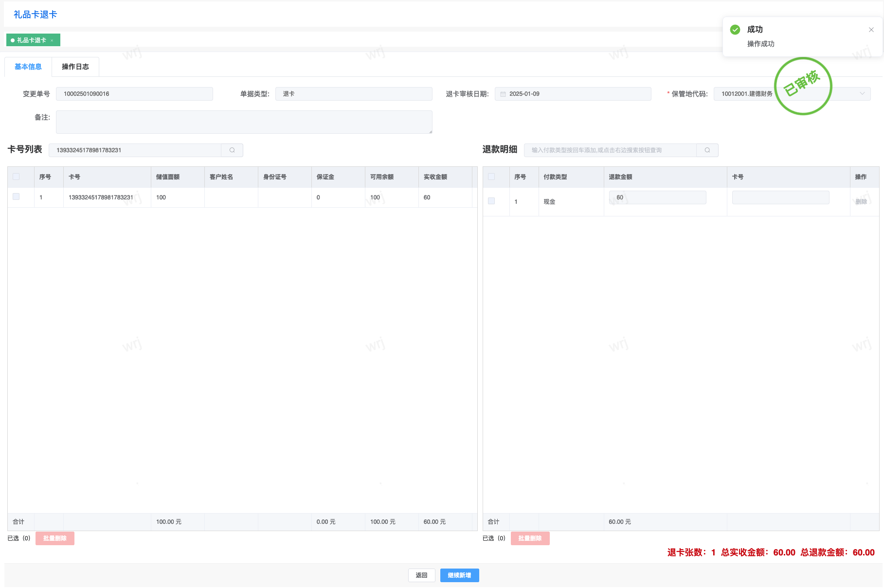Click the 退款明细 payment type search input
The height and width of the screenshot is (588, 884).
pos(610,150)
